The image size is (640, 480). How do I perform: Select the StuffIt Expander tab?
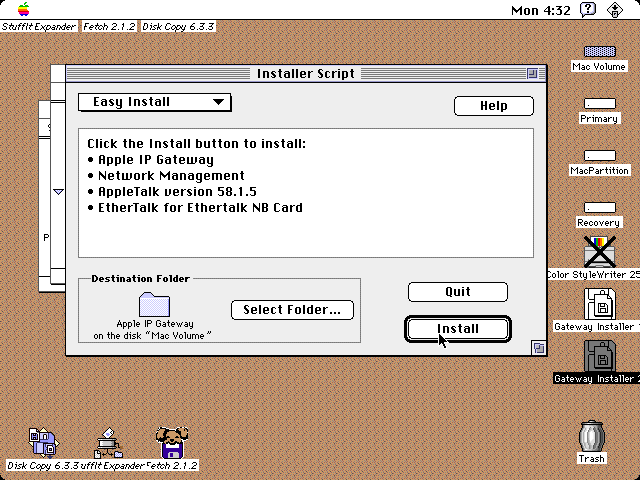tap(39, 27)
